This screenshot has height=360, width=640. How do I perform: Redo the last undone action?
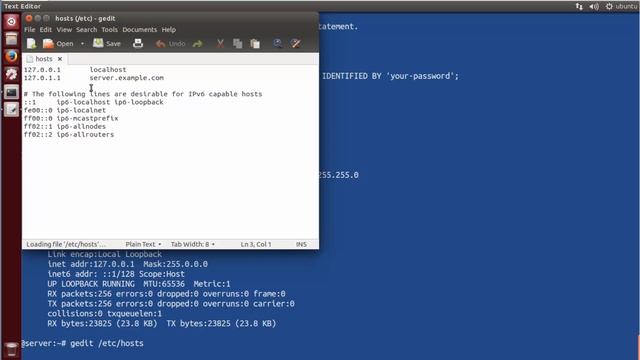click(x=198, y=43)
